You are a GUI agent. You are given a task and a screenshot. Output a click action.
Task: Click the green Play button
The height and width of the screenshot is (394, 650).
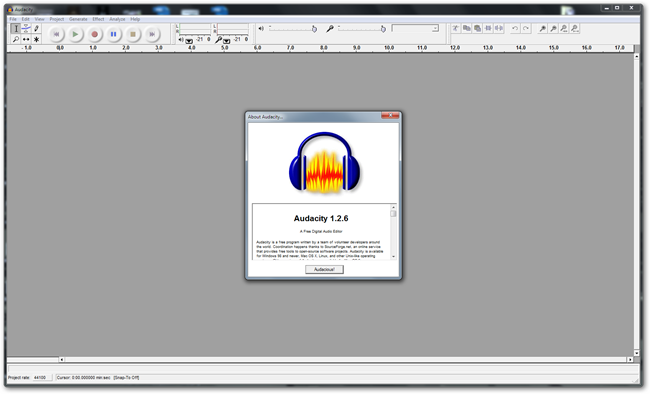click(x=75, y=34)
